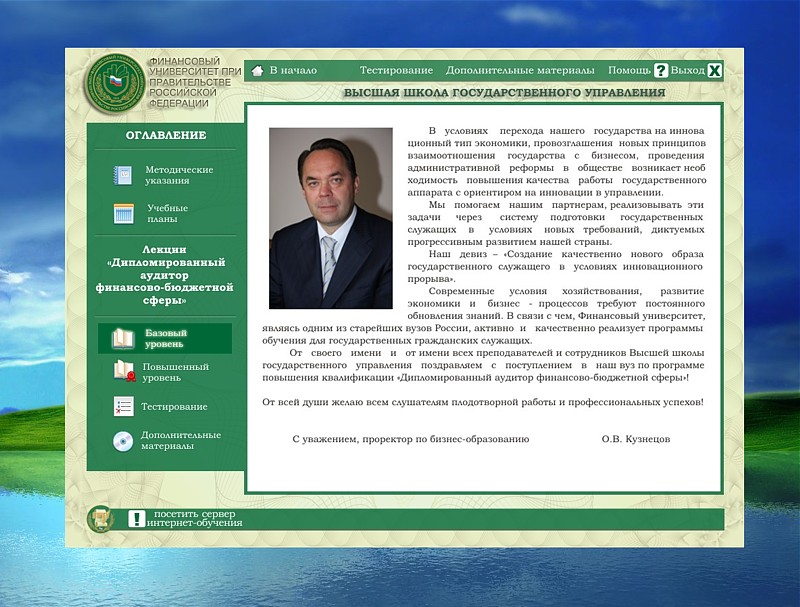Open the Учебные планы link
This screenshot has height=607, width=800.
point(167,213)
